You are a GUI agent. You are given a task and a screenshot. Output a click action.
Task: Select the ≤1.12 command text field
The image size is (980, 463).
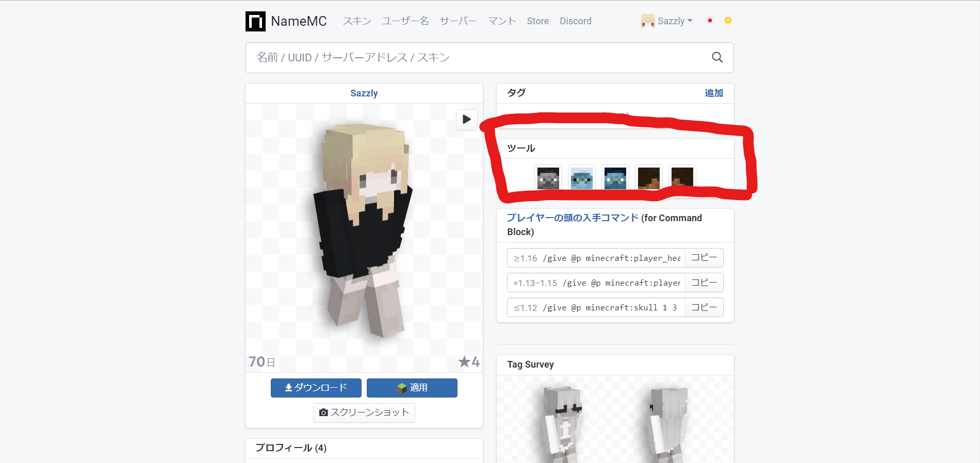(x=596, y=307)
